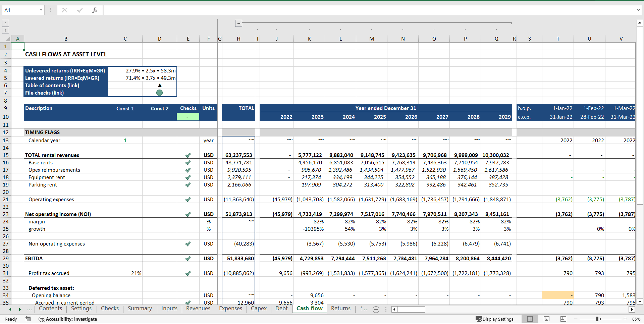The image size is (644, 324).
Task: Click the checkmark icon in Base rents row
Action: (x=188, y=163)
